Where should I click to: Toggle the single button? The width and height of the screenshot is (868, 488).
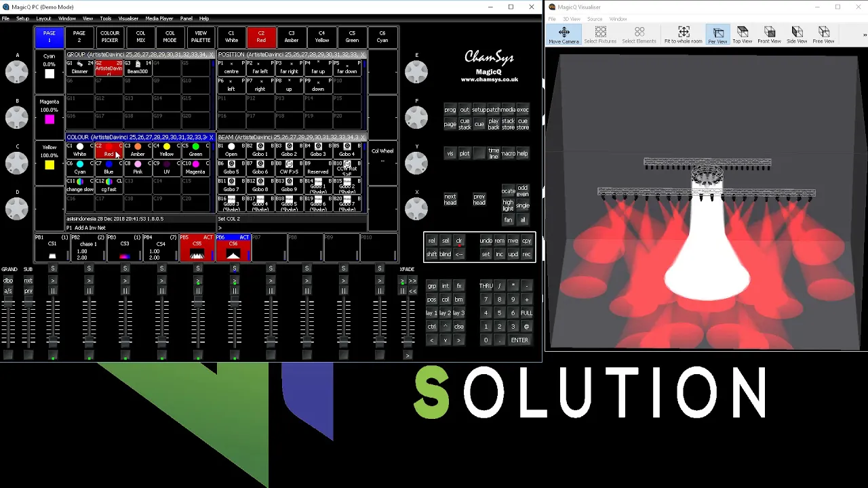tap(522, 205)
